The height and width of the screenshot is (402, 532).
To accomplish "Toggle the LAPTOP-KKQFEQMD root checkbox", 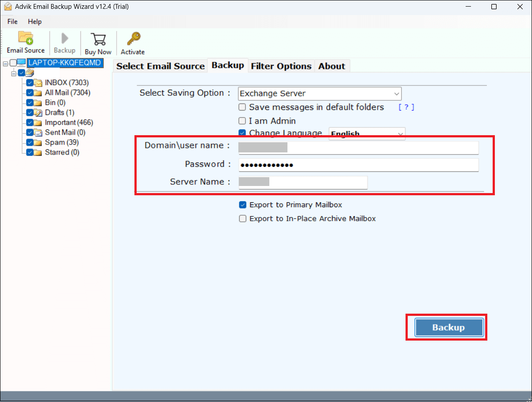I will click(13, 63).
